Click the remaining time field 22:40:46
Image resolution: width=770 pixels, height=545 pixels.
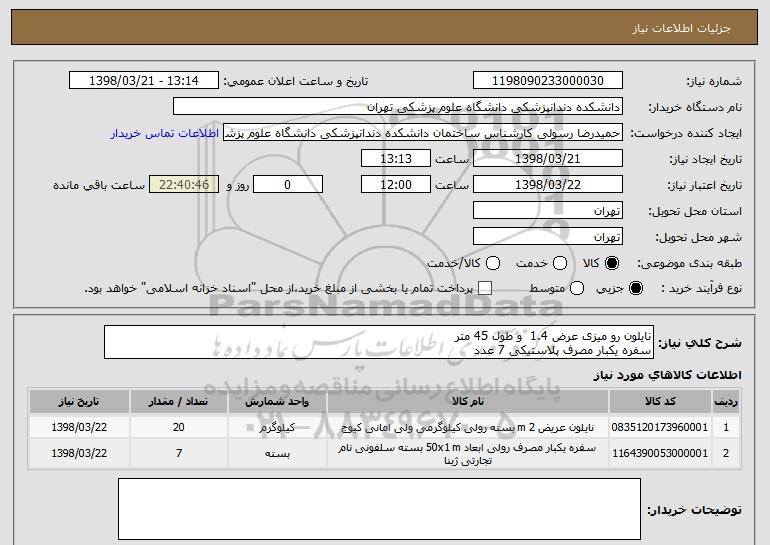coord(184,185)
